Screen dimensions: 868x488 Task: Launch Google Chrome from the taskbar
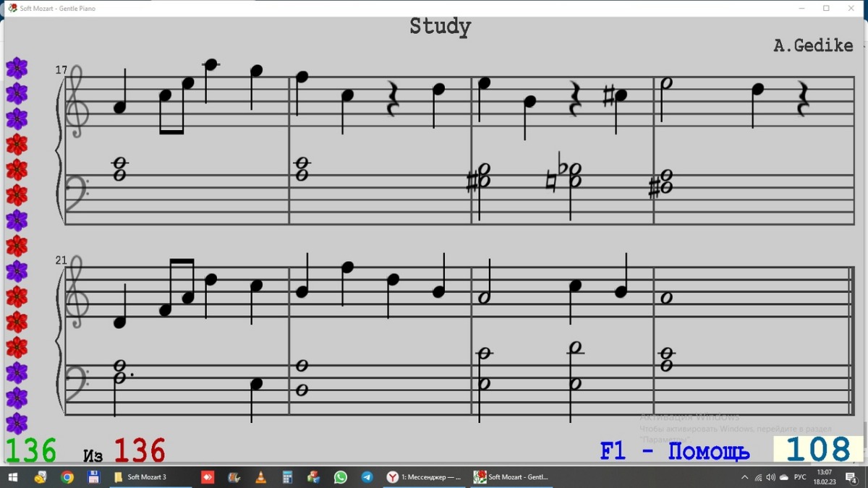(67, 477)
